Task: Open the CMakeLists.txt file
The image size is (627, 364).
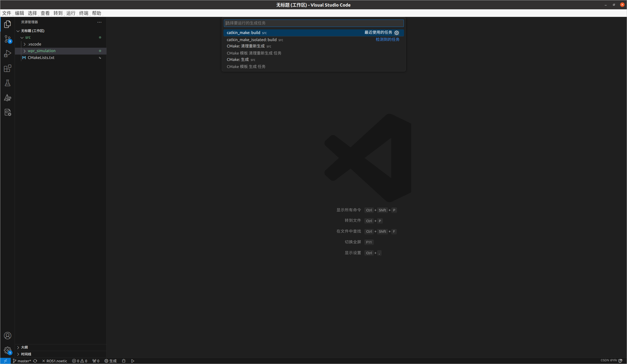Action: click(61, 58)
